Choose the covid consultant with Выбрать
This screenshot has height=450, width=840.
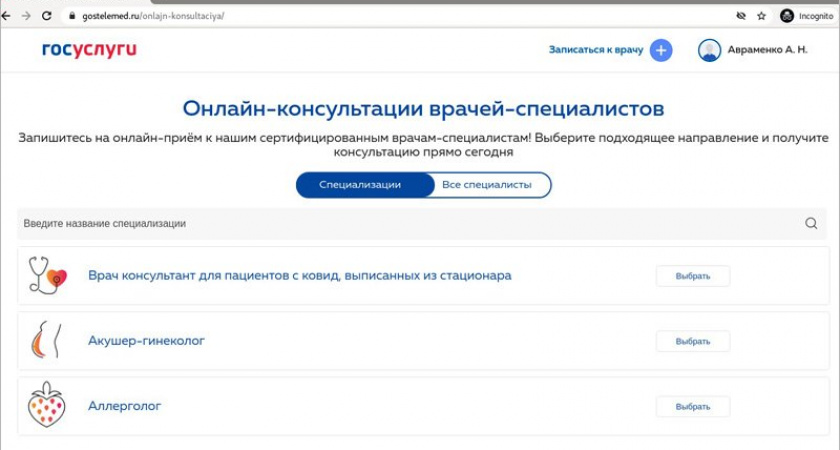click(693, 276)
